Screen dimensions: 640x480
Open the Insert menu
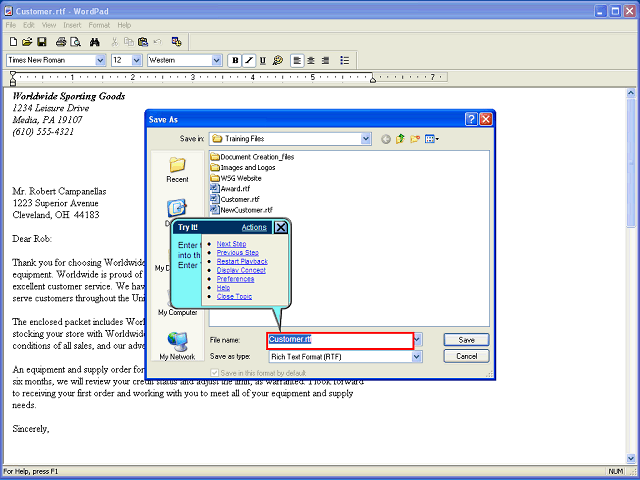(x=72, y=25)
